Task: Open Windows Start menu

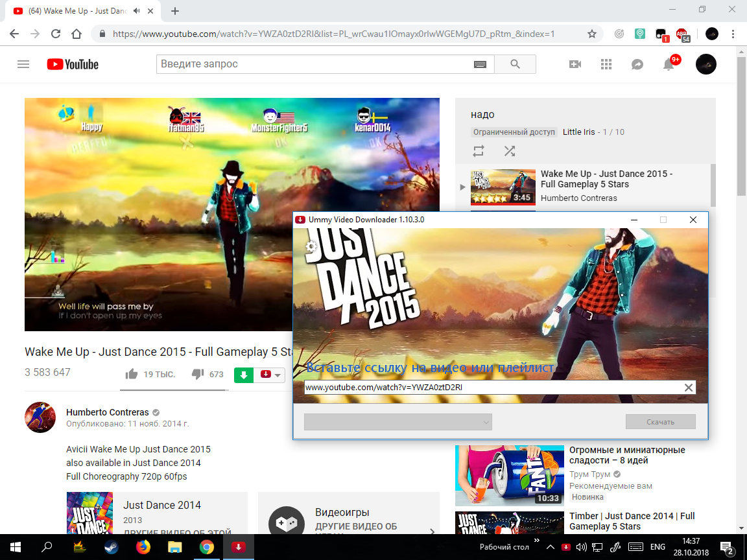Action: tap(16, 546)
